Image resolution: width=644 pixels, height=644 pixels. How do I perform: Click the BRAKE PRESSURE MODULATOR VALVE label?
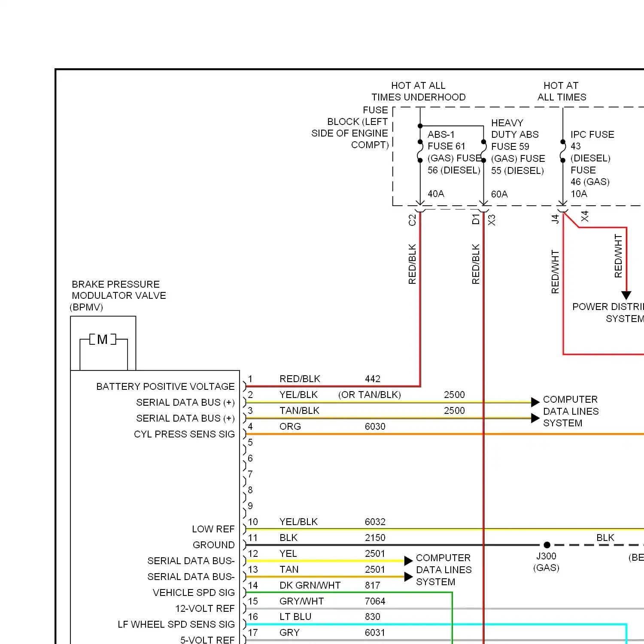click(118, 296)
